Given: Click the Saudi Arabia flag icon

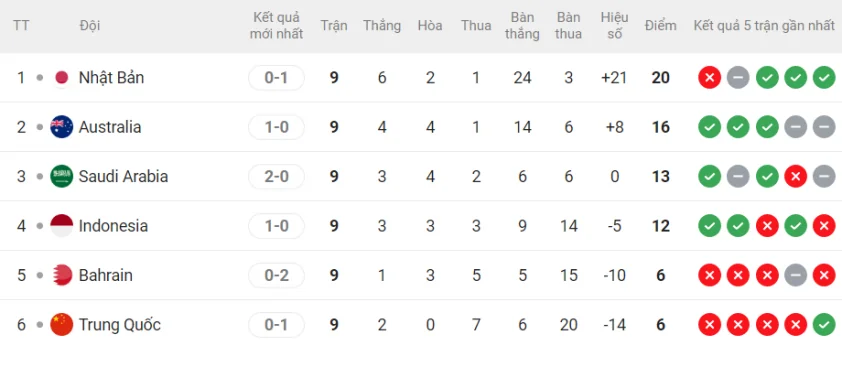Looking at the screenshot, I should 62,176.
